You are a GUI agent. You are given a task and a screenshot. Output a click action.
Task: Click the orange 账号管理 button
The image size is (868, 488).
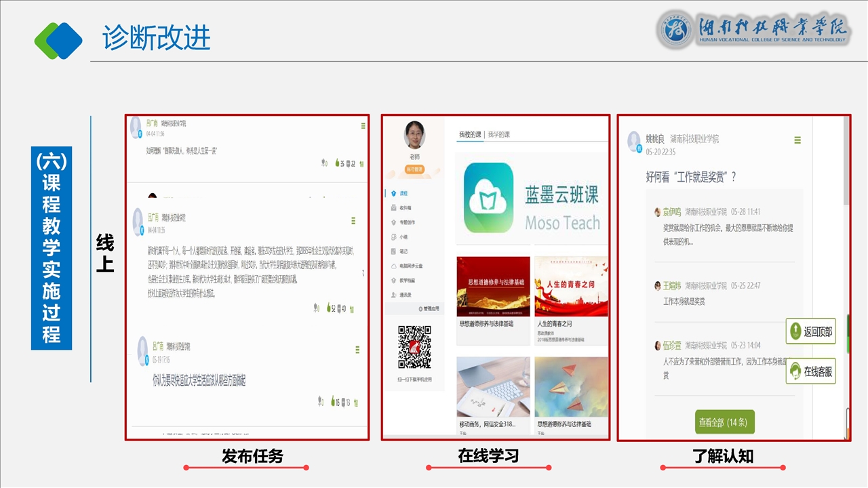(414, 169)
